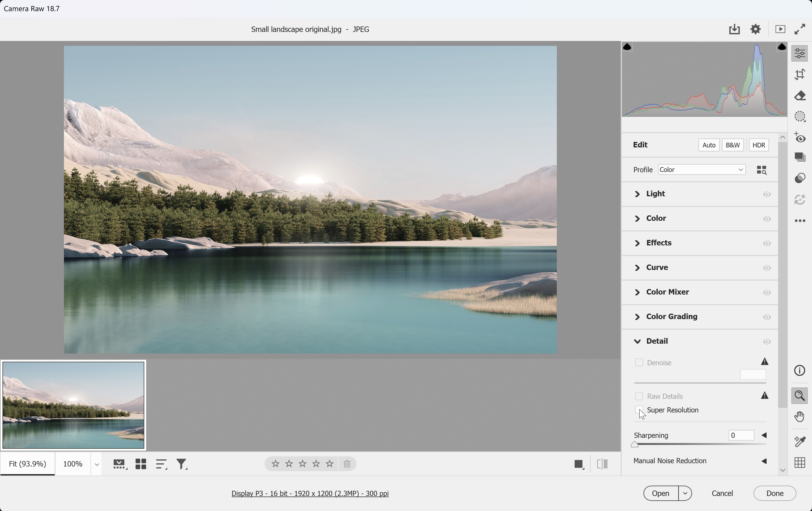This screenshot has width=812, height=511.
Task: Toggle full screen mode icon
Action: coord(800,29)
